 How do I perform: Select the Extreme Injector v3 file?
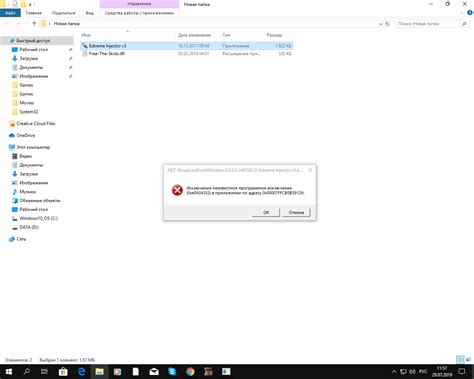click(186, 46)
